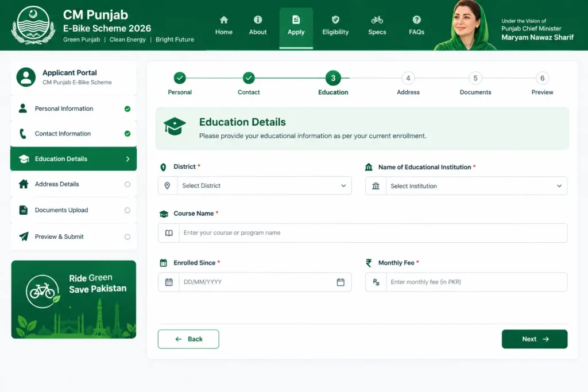Open the Specs tab
This screenshot has width=588, height=392.
pyautogui.click(x=377, y=25)
